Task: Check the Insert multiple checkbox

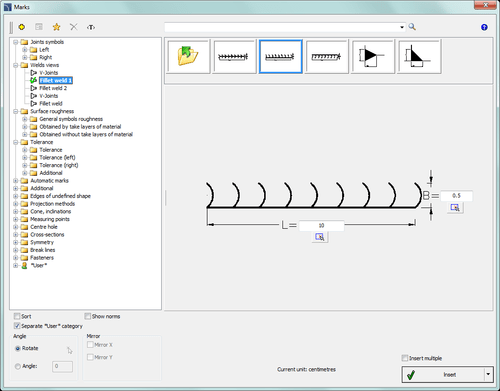Action: pyautogui.click(x=405, y=358)
